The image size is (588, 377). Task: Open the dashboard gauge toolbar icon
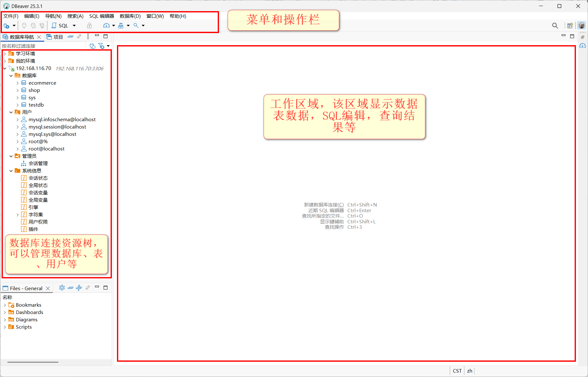coord(106,26)
